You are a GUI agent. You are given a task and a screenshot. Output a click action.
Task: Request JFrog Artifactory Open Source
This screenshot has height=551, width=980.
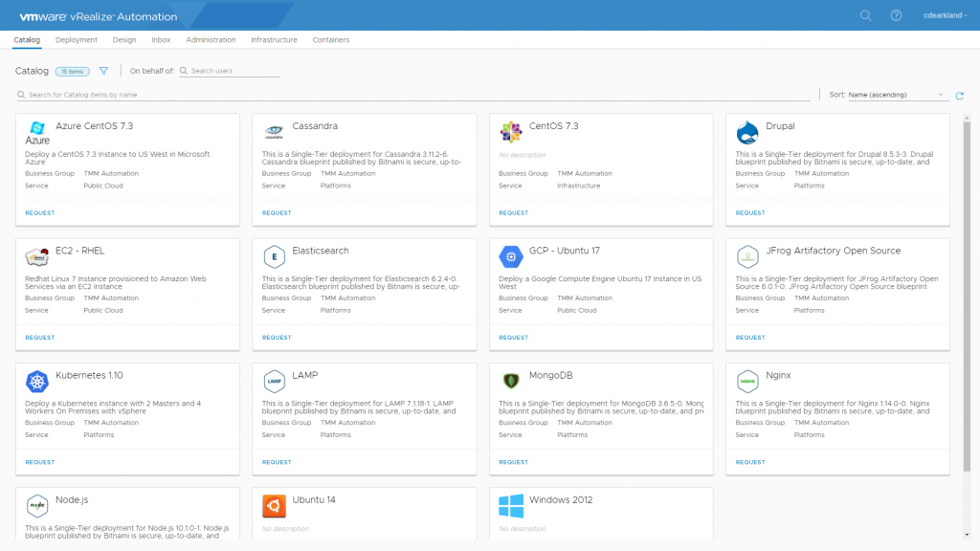point(750,338)
